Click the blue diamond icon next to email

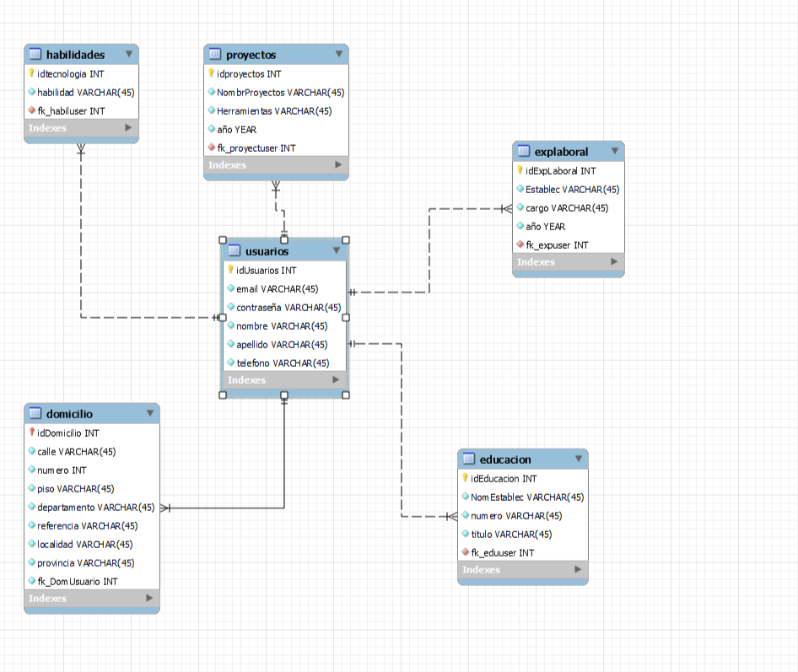tap(229, 288)
